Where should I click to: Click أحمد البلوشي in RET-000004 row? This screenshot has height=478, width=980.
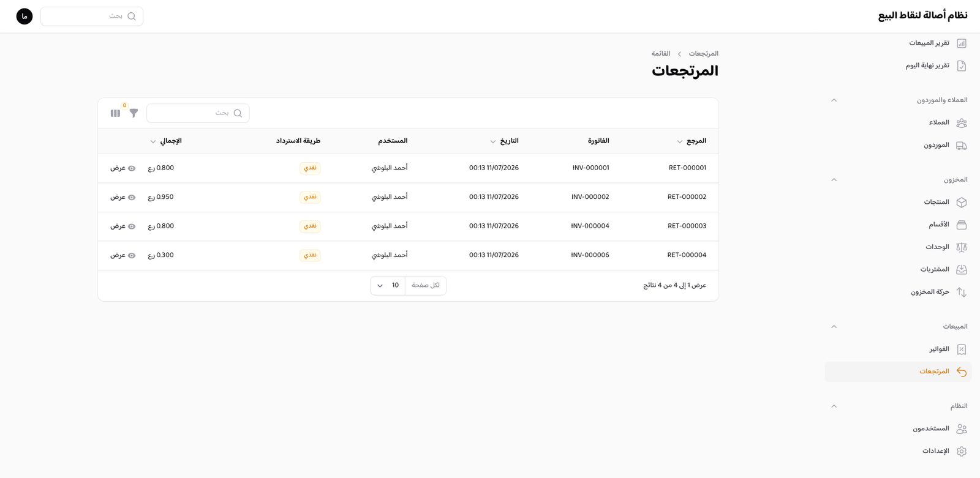coord(389,255)
